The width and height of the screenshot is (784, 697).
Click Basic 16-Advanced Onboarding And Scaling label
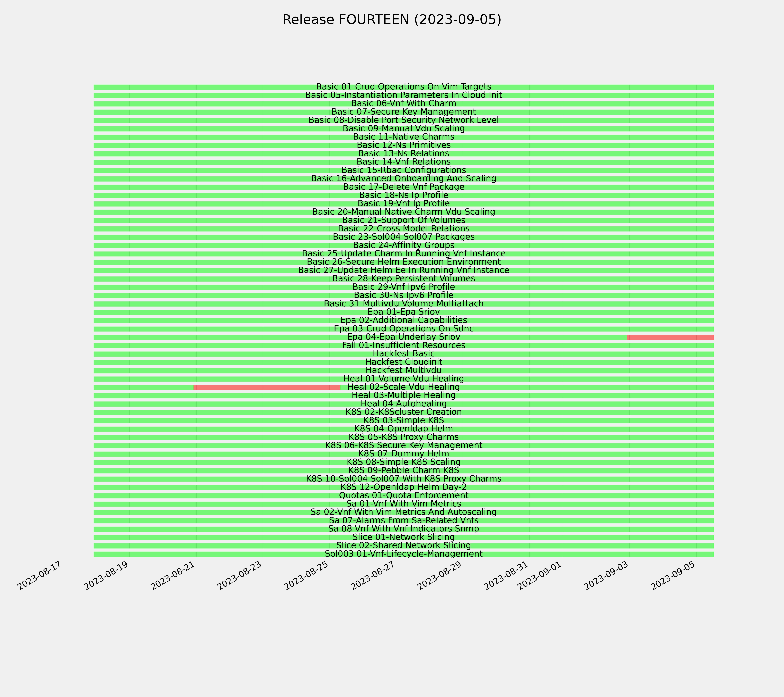tap(403, 179)
